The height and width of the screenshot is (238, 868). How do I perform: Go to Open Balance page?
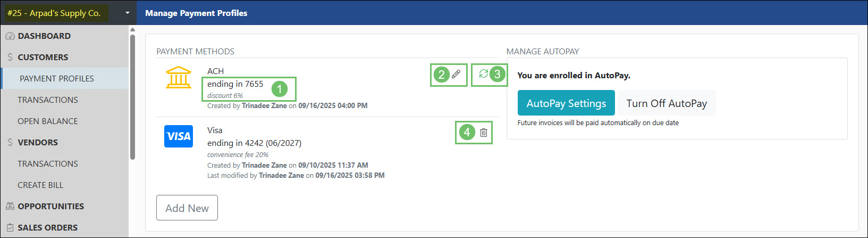(x=47, y=121)
